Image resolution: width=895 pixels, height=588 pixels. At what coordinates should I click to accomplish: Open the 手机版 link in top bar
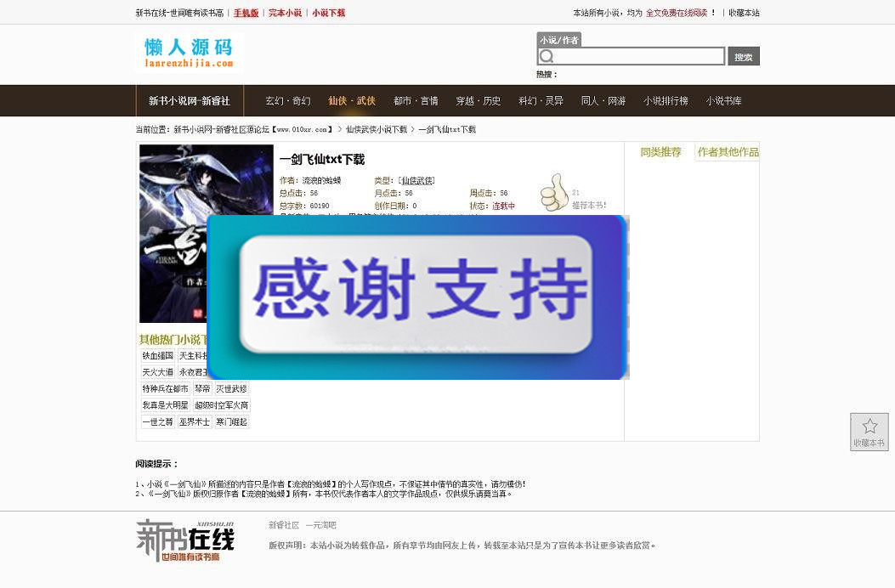click(246, 13)
